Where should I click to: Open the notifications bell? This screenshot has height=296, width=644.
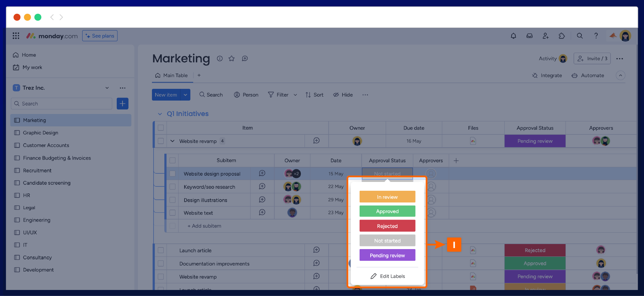[x=513, y=36]
